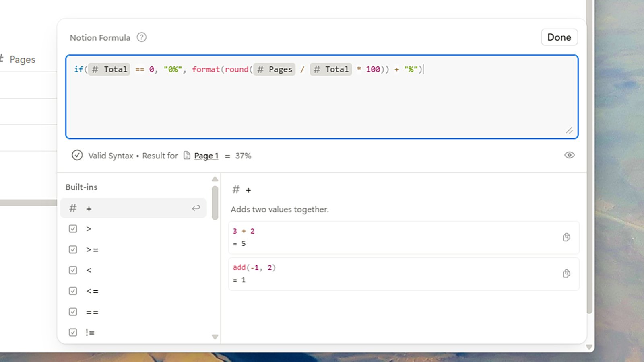
Task: Click the number type icon beside '+'
Action: click(x=73, y=208)
